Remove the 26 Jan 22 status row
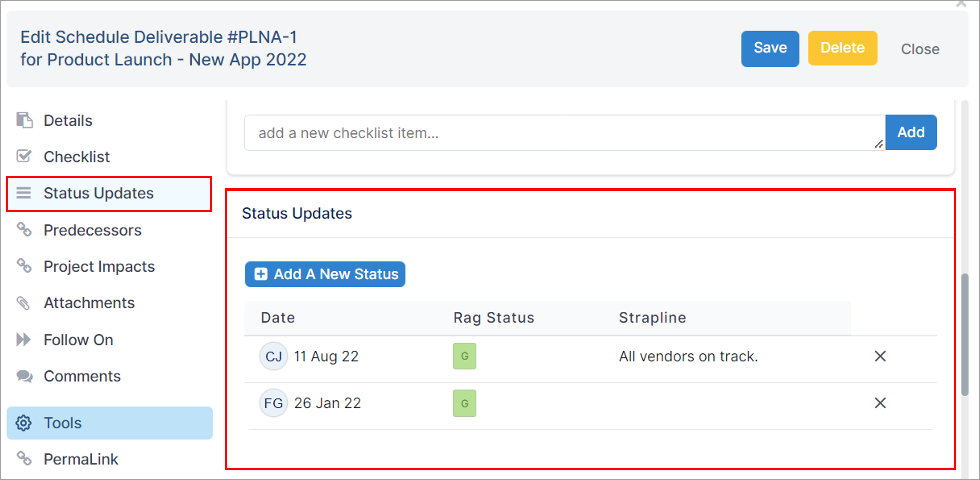Image resolution: width=980 pixels, height=480 pixels. tap(880, 403)
